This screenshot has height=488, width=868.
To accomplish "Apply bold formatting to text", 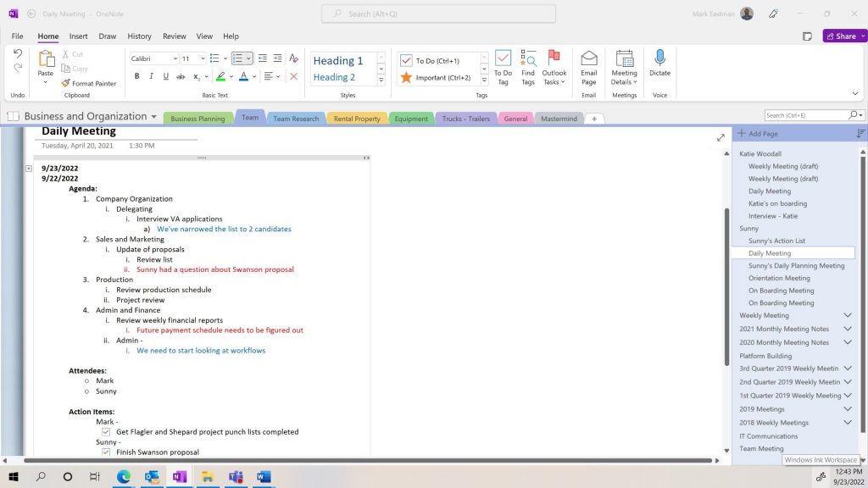I will pos(136,76).
